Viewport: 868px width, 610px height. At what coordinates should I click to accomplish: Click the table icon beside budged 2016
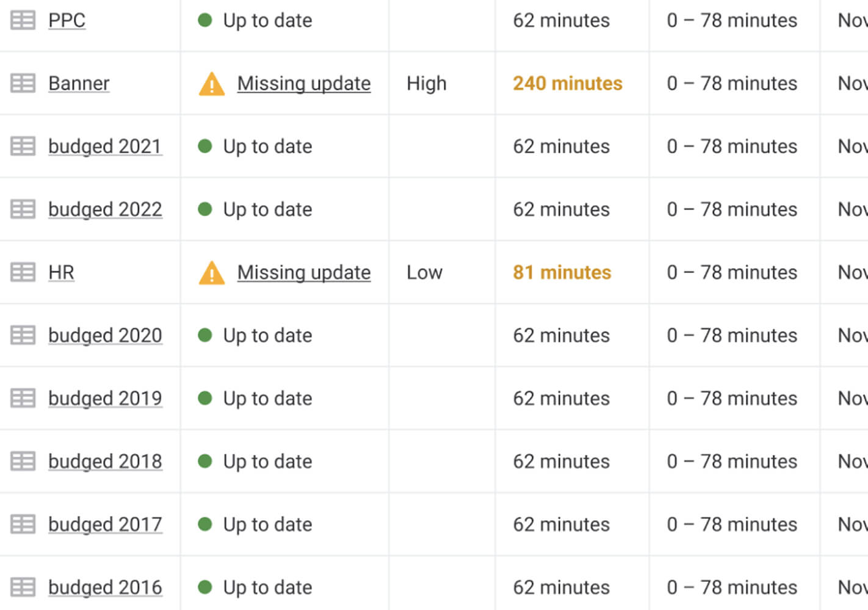tap(23, 587)
